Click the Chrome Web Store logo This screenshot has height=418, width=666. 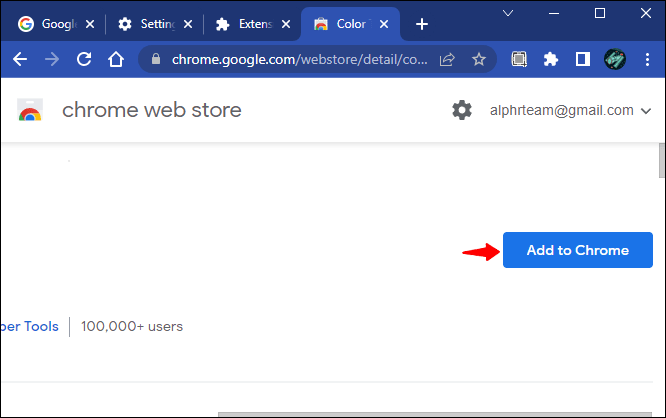click(30, 110)
